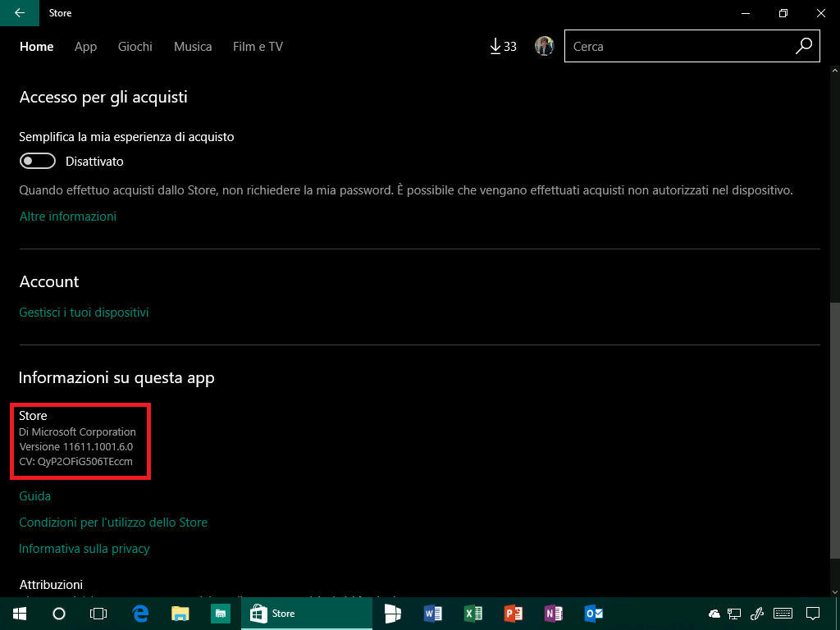Restore down the Store window
The image size is (840, 630).
(783, 13)
